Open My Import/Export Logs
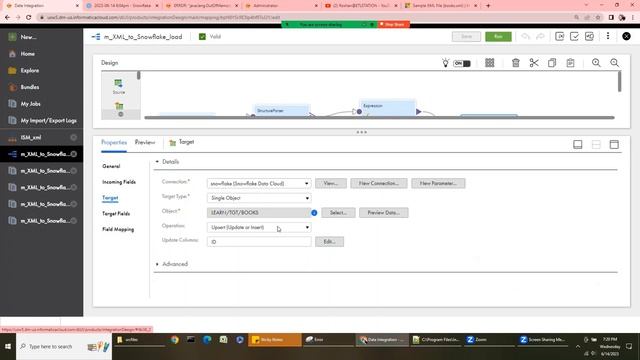This screenshot has height=360, width=640. tap(48, 120)
